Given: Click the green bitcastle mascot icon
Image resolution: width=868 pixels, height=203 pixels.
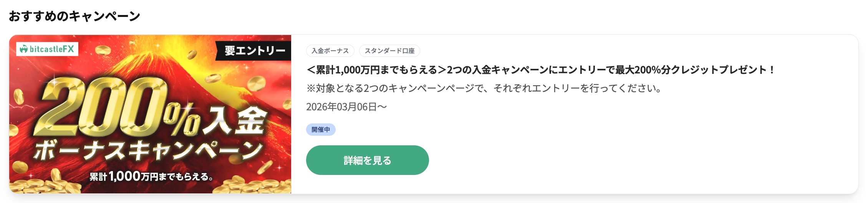Looking at the screenshot, I should pos(24,49).
